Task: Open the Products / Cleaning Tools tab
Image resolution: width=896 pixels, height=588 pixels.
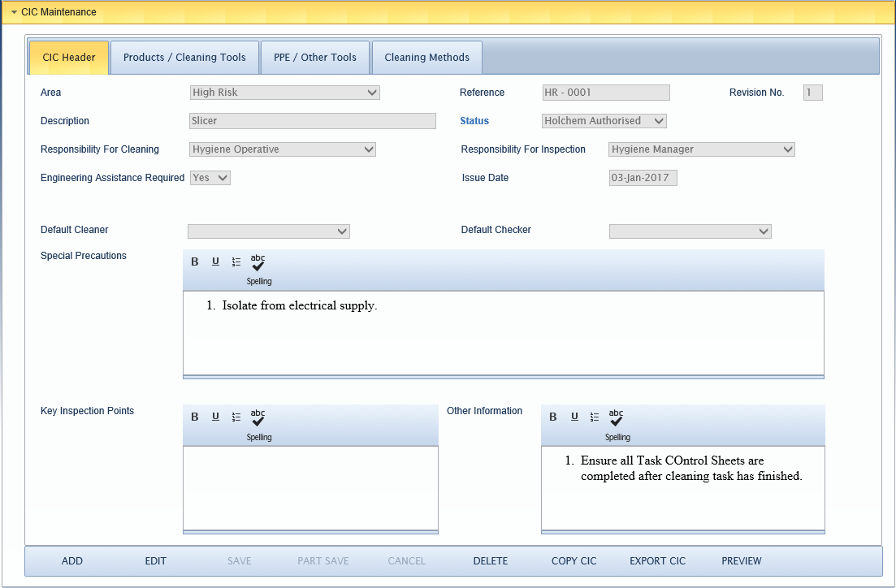Action: click(184, 57)
